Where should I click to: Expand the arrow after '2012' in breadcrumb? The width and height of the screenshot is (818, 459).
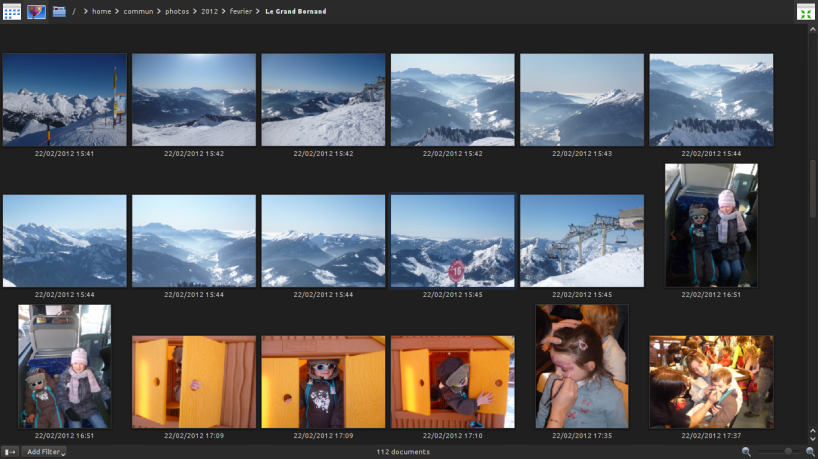[x=223, y=11]
